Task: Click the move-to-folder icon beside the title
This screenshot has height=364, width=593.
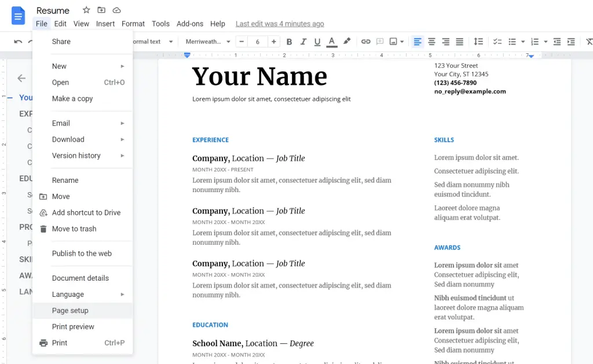Action: pyautogui.click(x=101, y=10)
